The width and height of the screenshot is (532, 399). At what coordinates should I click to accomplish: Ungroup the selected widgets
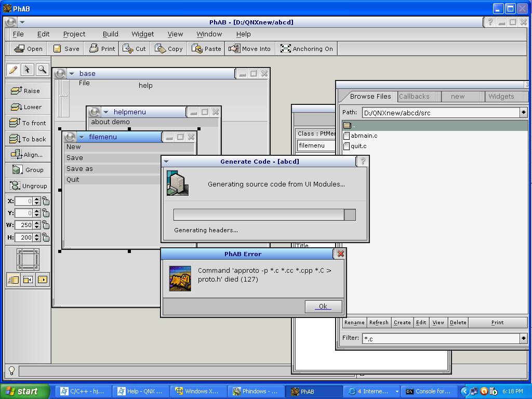28,185
